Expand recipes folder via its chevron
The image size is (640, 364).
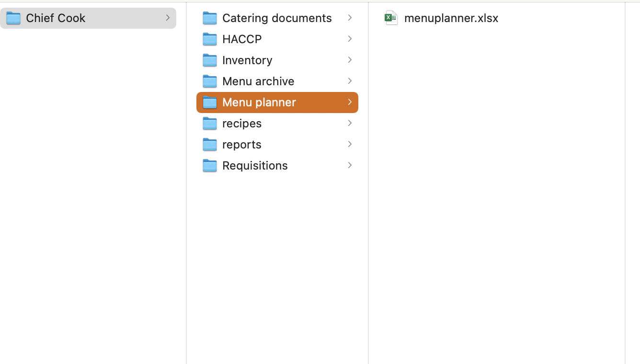coord(350,123)
